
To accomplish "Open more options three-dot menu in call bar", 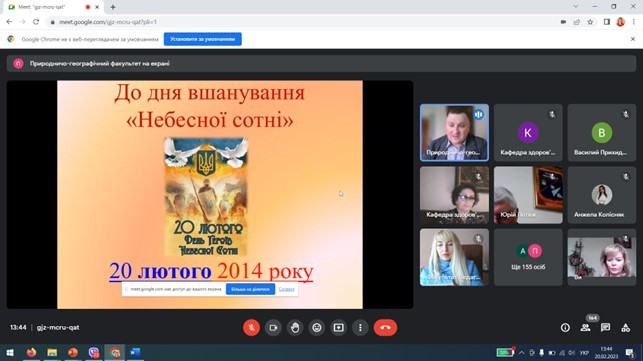I will (360, 328).
